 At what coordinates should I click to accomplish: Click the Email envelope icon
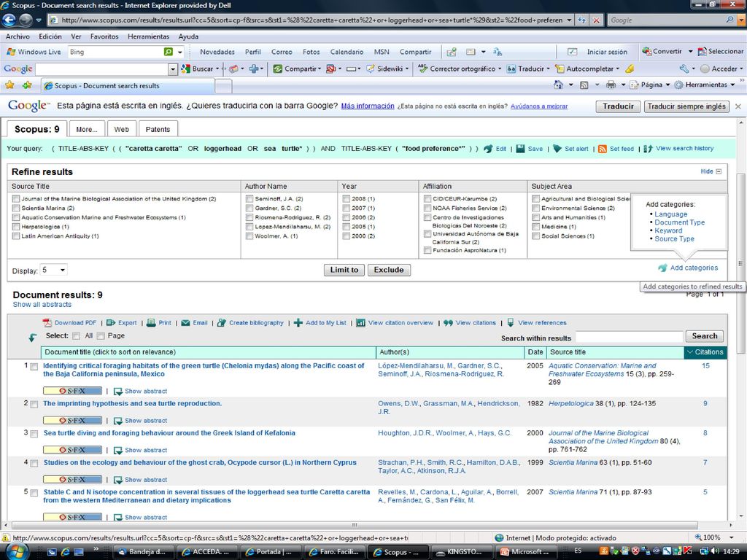(x=185, y=323)
